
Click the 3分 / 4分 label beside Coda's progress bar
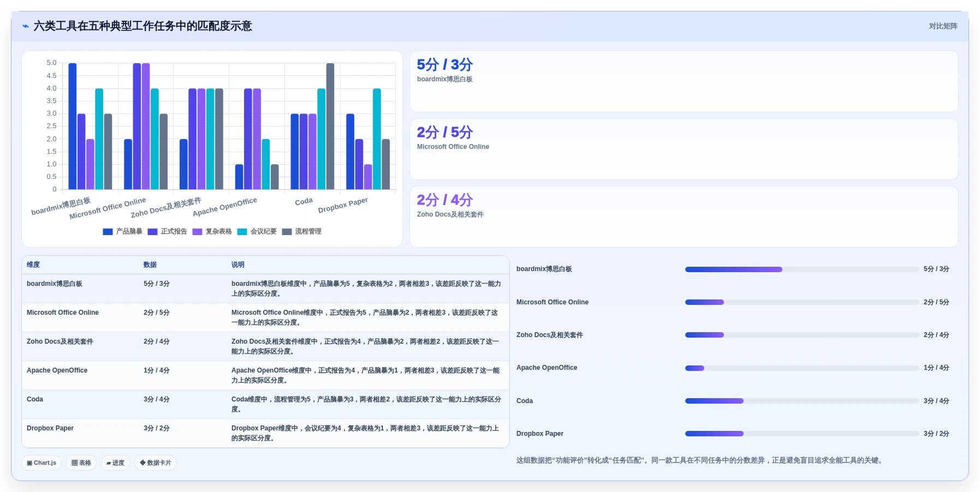click(936, 401)
